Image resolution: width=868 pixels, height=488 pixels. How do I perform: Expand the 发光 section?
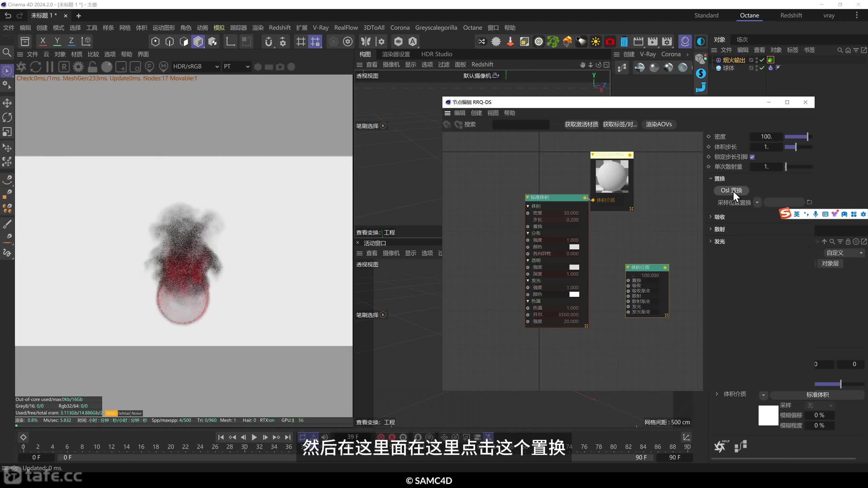pos(711,241)
